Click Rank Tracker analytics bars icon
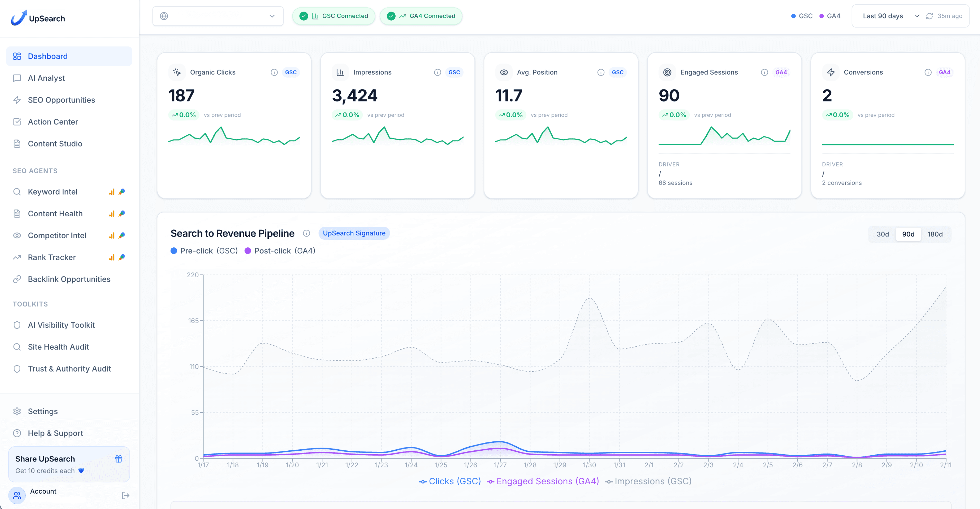The height and width of the screenshot is (509, 980). tap(111, 257)
